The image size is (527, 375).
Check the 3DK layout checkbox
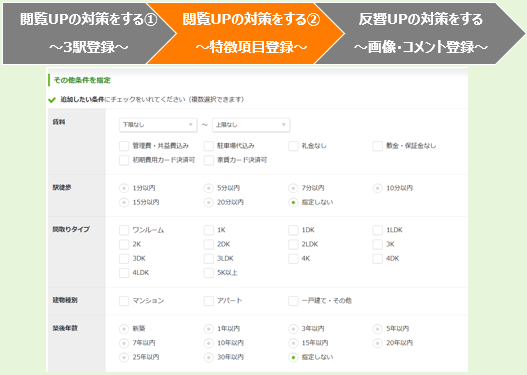124,258
